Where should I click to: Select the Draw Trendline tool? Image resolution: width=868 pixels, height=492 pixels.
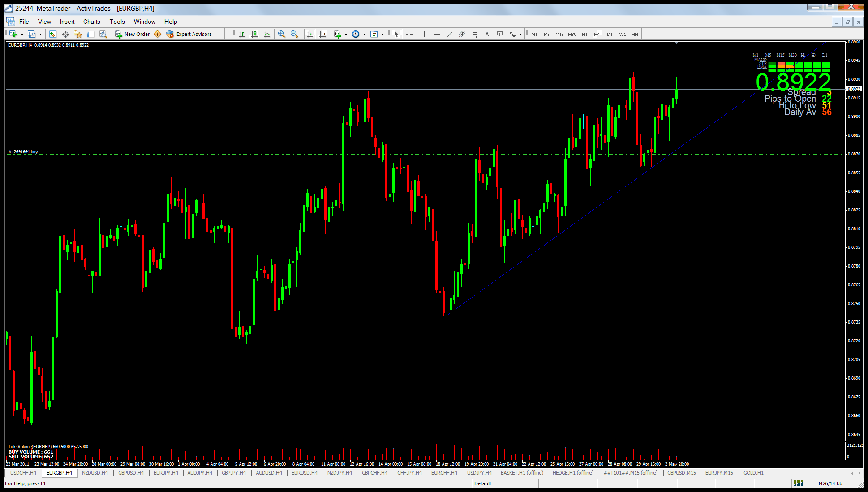tap(449, 34)
